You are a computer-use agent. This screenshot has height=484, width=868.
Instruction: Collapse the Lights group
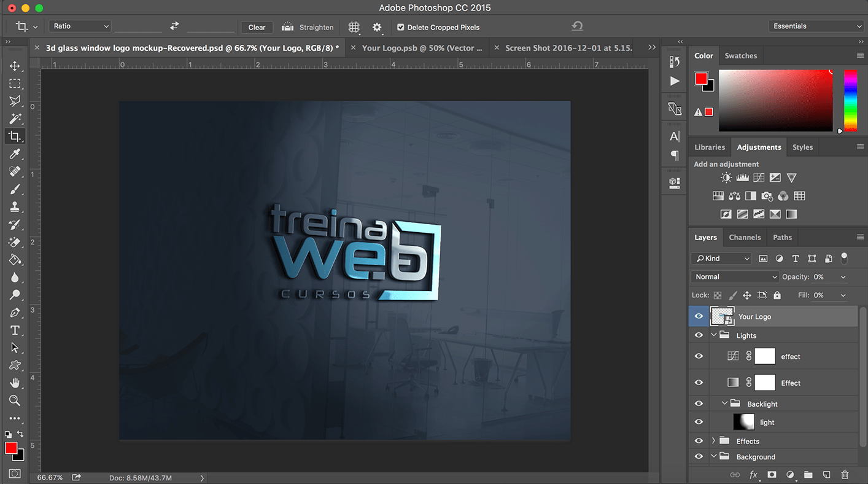coord(714,335)
